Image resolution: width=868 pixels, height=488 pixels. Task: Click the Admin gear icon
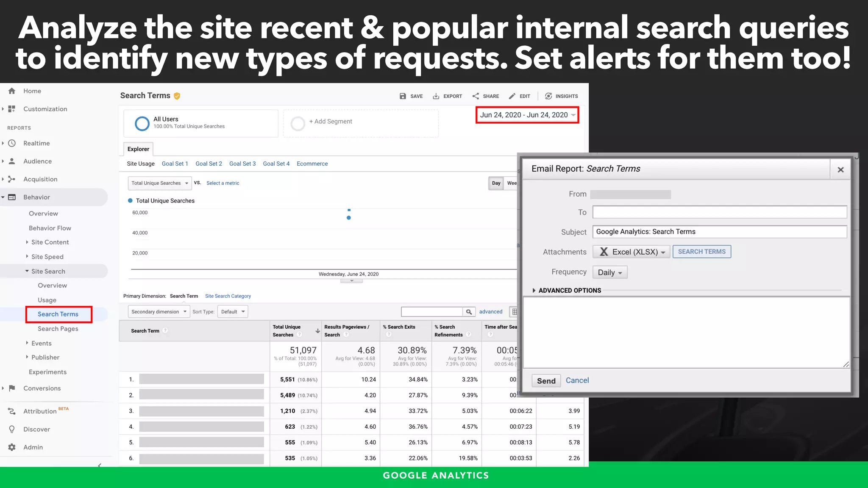point(12,447)
